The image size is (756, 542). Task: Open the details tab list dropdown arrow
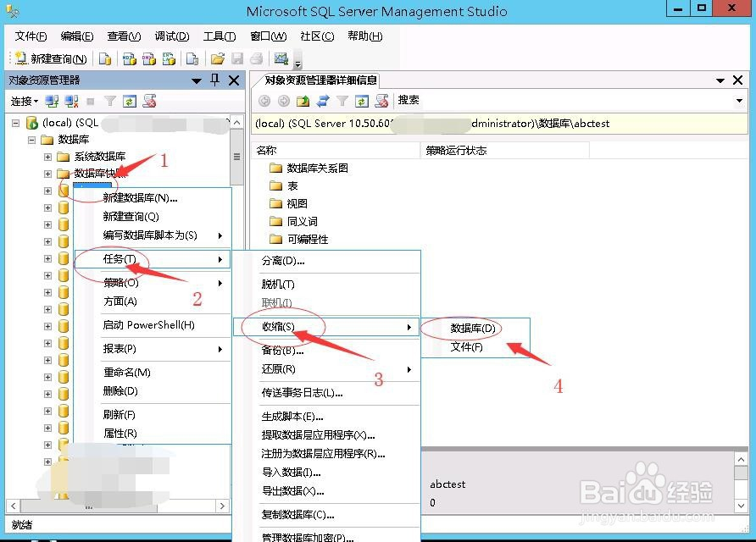coord(720,80)
